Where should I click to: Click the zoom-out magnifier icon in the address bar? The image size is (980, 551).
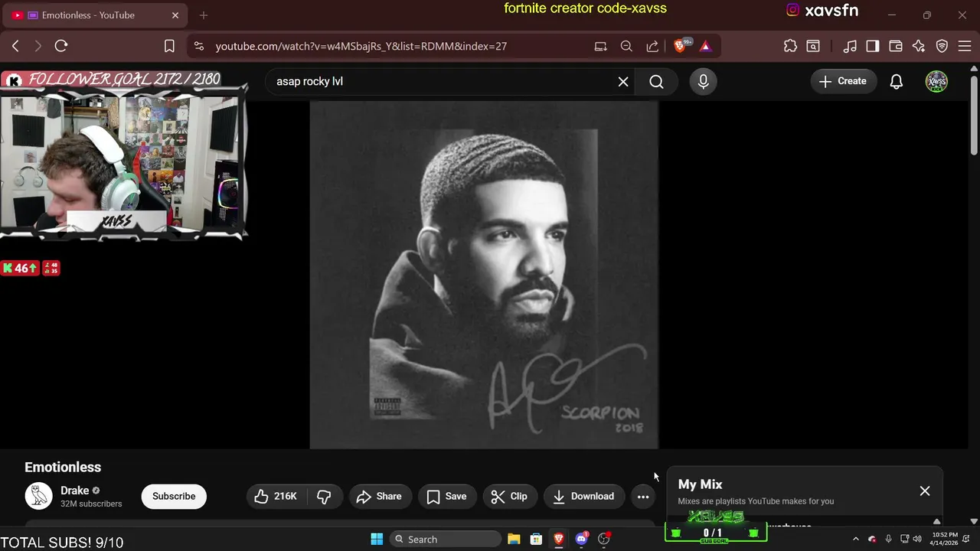tap(626, 46)
